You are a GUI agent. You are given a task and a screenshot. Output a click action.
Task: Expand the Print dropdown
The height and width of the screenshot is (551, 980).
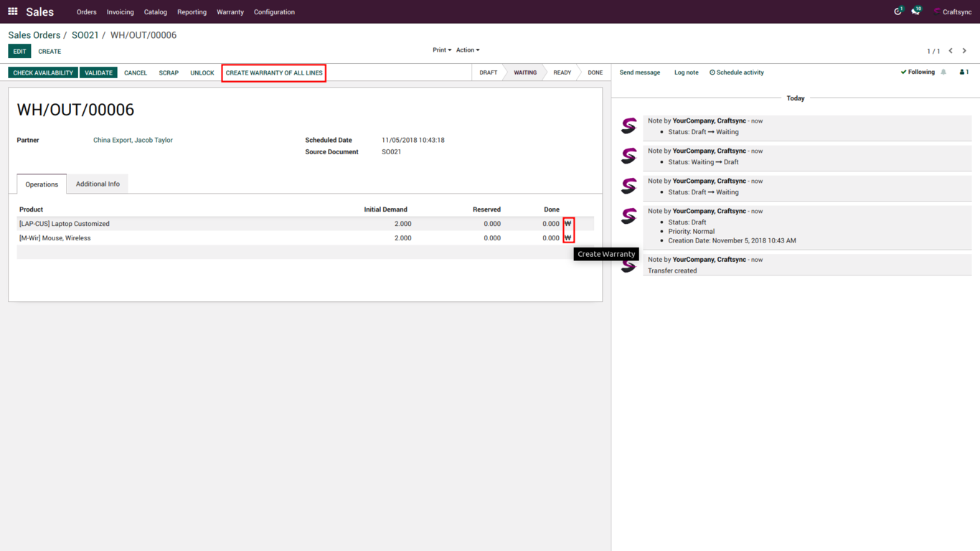pyautogui.click(x=441, y=50)
